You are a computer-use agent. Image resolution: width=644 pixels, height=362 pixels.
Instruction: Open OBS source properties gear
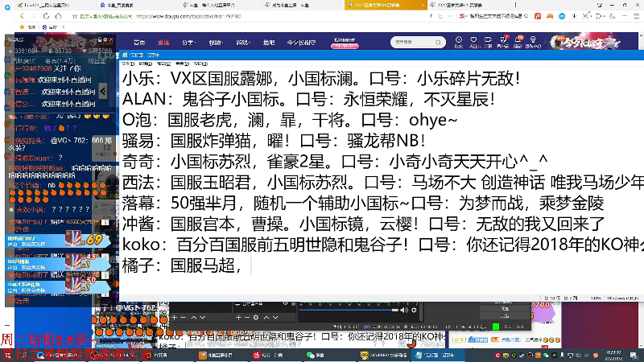tap(256, 317)
